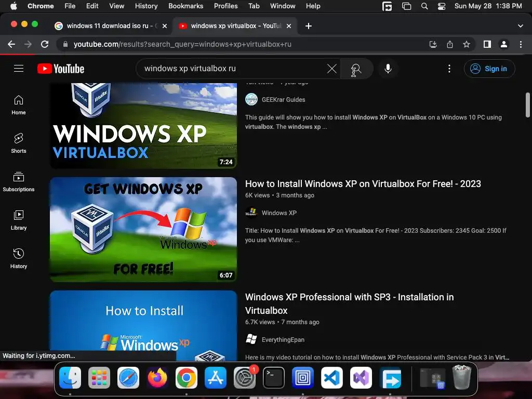532x399 pixels.
Task: Launch Firefox from the Dock
Action: click(x=157, y=378)
